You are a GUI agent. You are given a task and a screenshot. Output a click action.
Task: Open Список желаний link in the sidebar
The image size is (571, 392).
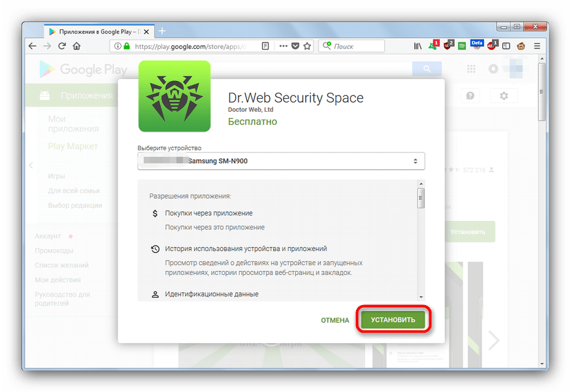pyautogui.click(x=61, y=265)
